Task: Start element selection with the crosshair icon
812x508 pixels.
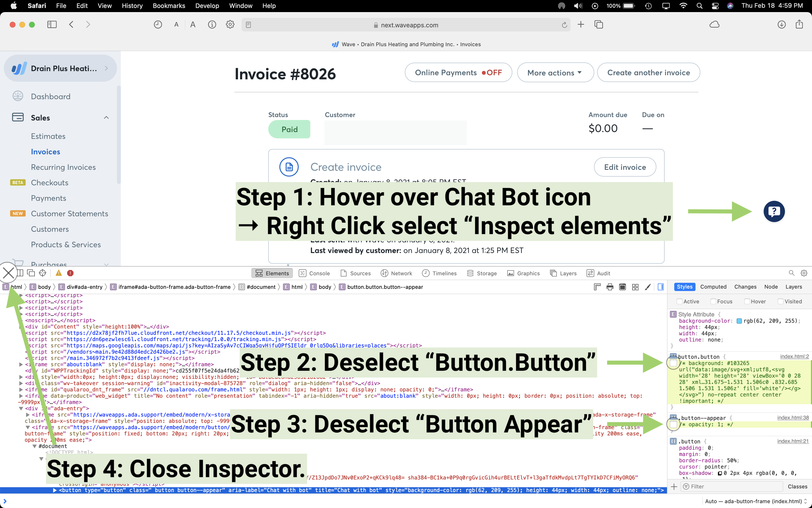Action: tap(43, 273)
